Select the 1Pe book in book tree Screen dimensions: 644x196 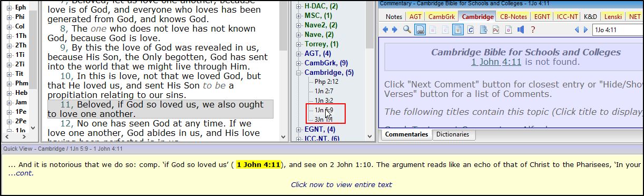(21, 112)
